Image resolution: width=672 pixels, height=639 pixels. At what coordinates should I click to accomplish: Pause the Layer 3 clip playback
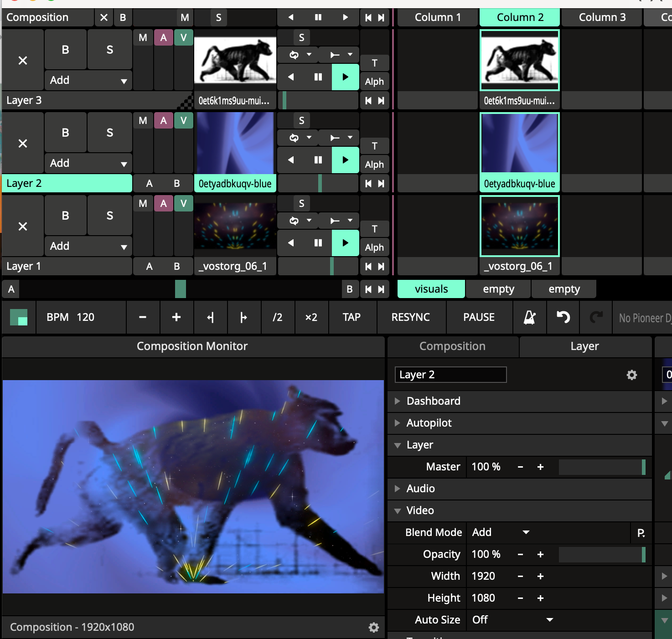click(318, 77)
